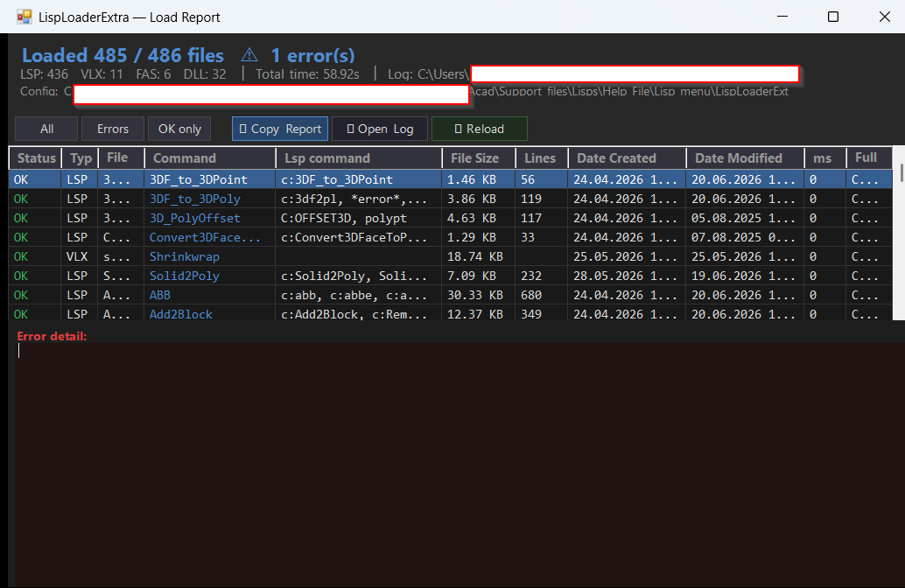This screenshot has width=905, height=588.
Task: Open the ABB command link
Action: 160,295
